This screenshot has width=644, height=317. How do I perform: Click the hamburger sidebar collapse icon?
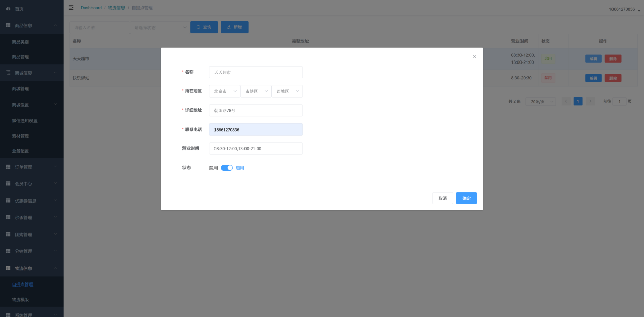[71, 8]
